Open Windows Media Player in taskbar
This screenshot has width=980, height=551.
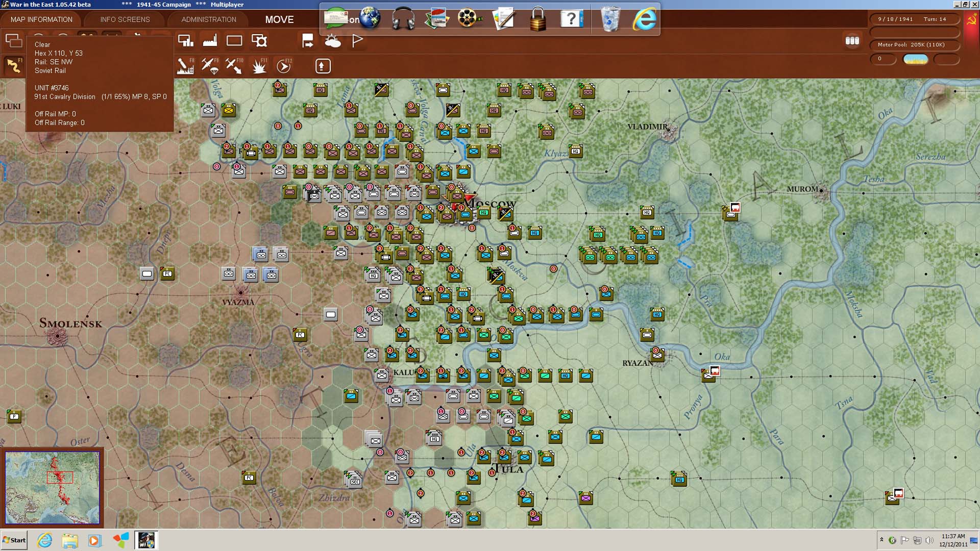click(94, 540)
